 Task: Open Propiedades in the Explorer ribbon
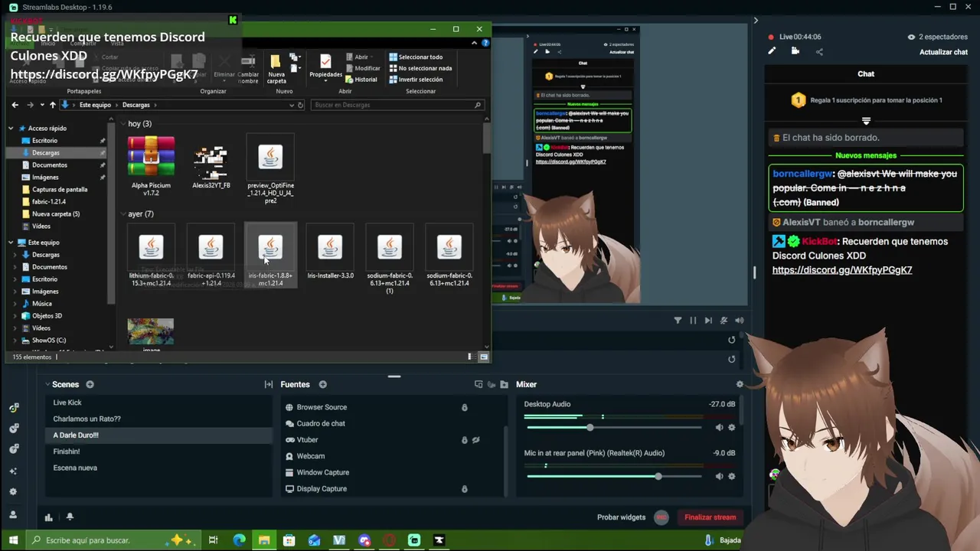click(325, 67)
